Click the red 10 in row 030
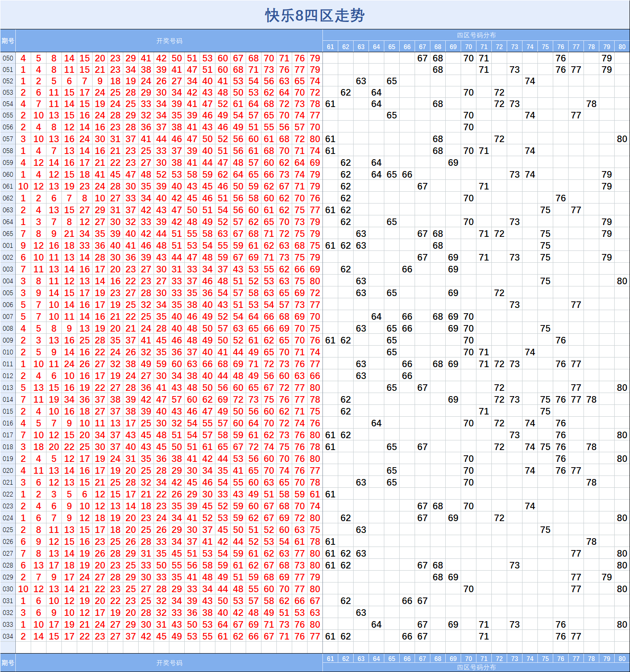Screen dimensions: 630x672 click(x=23, y=589)
